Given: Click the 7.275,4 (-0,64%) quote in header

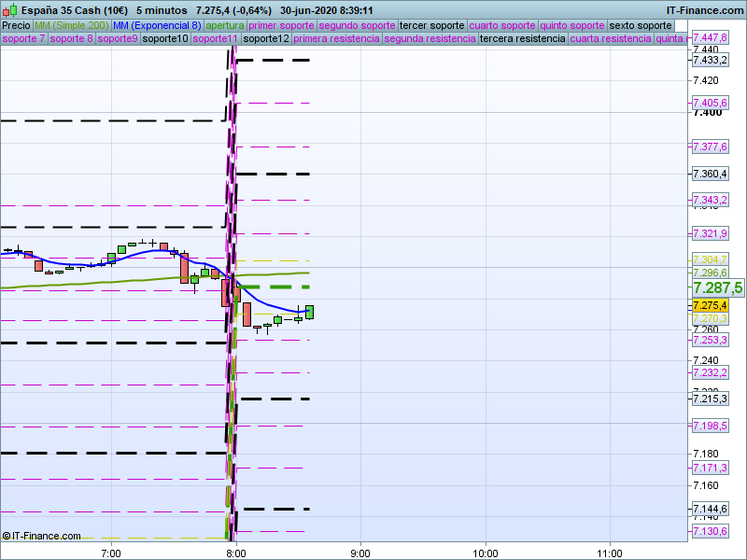Looking at the screenshot, I should point(233,10).
